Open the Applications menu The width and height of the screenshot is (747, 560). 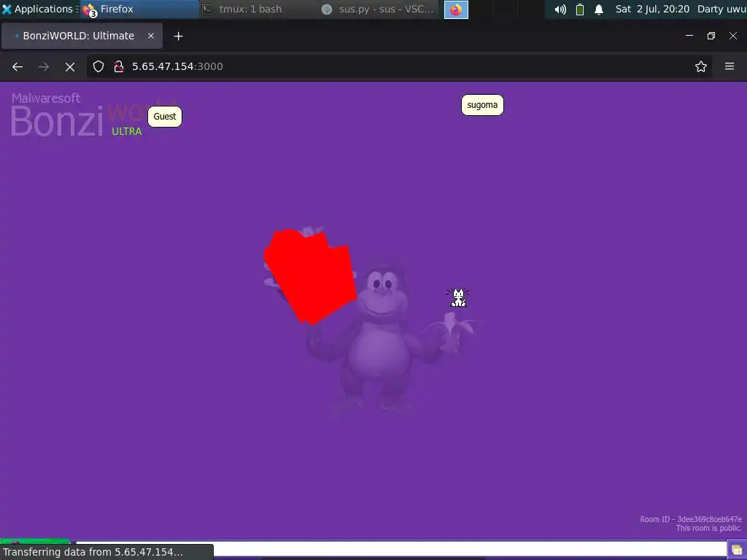[39, 9]
